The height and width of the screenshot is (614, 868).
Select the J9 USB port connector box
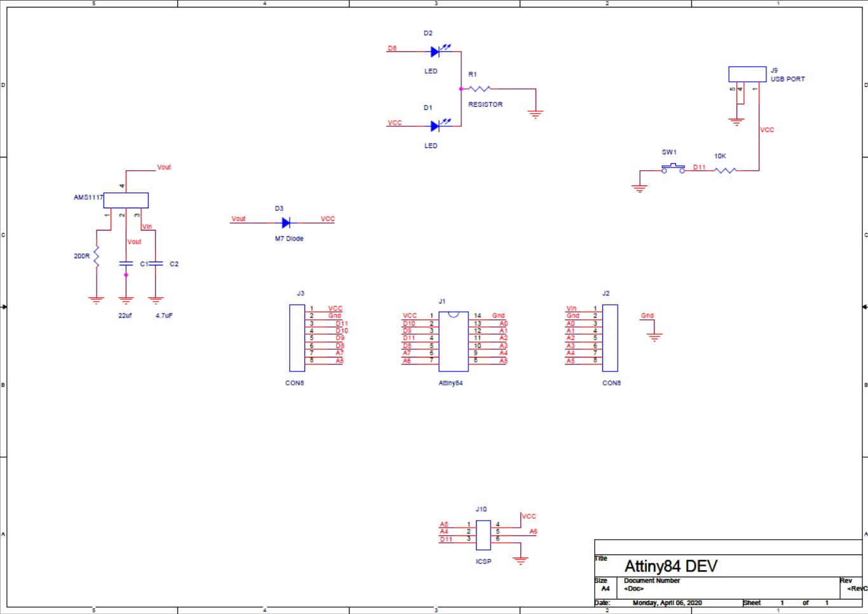tap(747, 74)
